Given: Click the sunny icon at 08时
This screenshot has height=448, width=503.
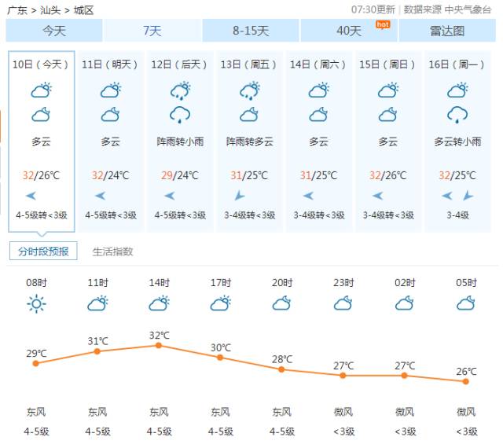Looking at the screenshot, I should click(x=36, y=303).
